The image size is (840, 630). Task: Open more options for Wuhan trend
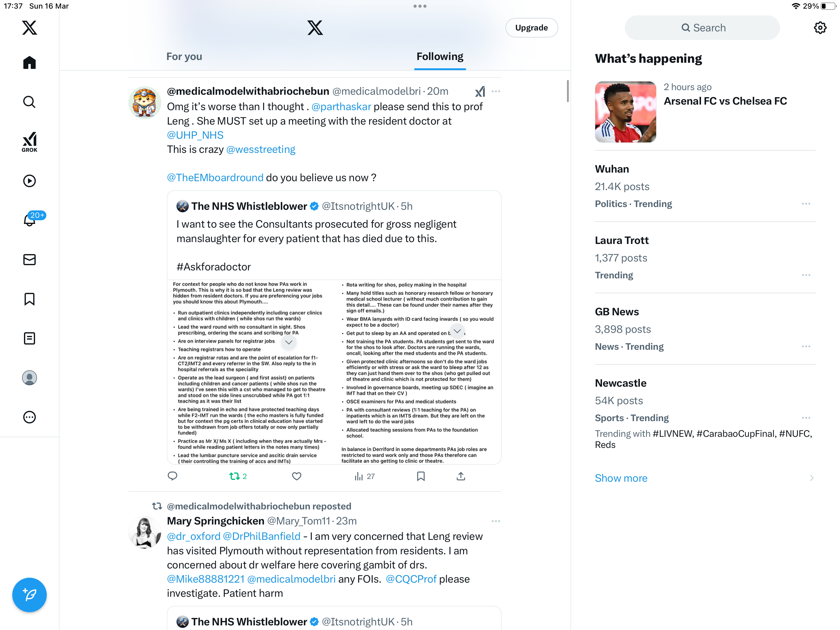coord(806,204)
